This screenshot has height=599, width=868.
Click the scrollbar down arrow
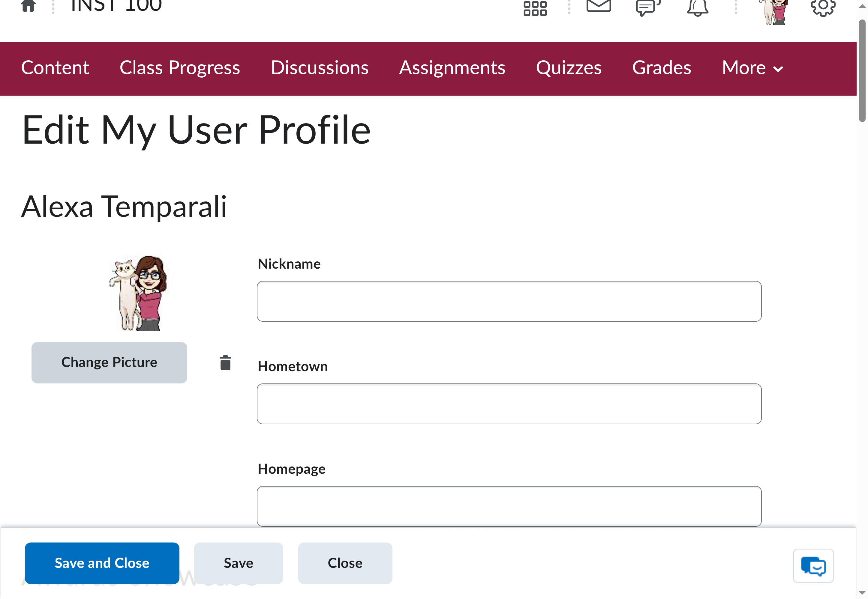coord(862,593)
